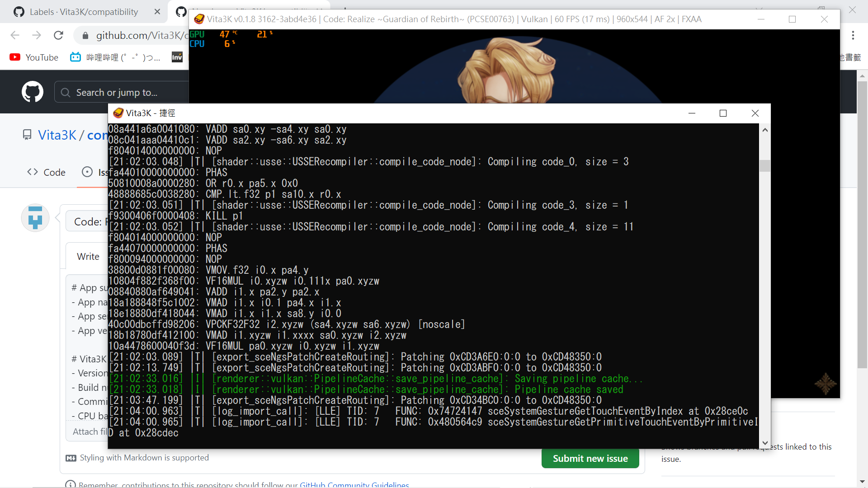Open Chrome's three-dot menu
Image resolution: width=868 pixels, height=488 pixels.
coord(853,35)
